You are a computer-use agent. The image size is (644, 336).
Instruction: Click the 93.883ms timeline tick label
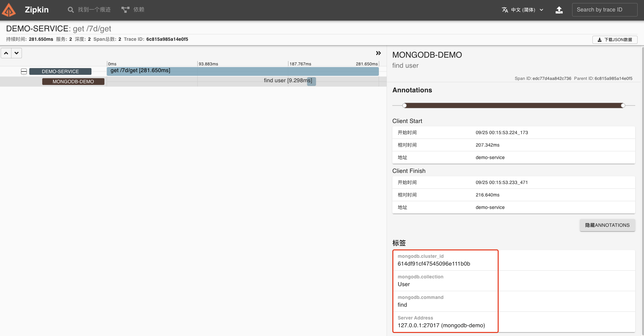208,64
